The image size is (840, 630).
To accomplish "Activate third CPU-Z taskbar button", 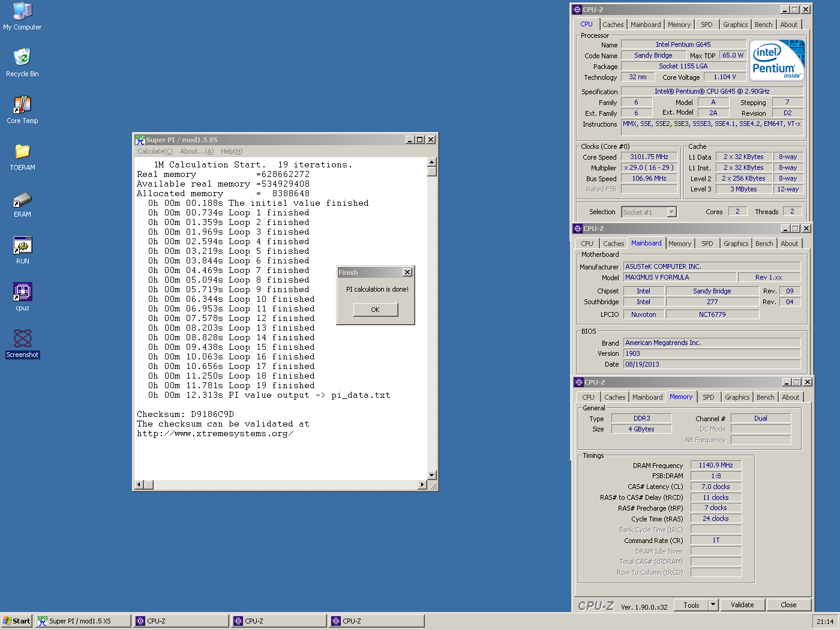I will 377,621.
